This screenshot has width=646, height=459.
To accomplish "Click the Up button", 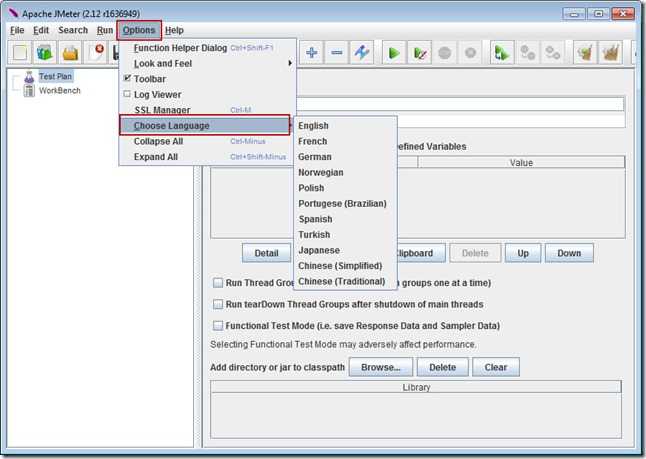I will (x=523, y=253).
